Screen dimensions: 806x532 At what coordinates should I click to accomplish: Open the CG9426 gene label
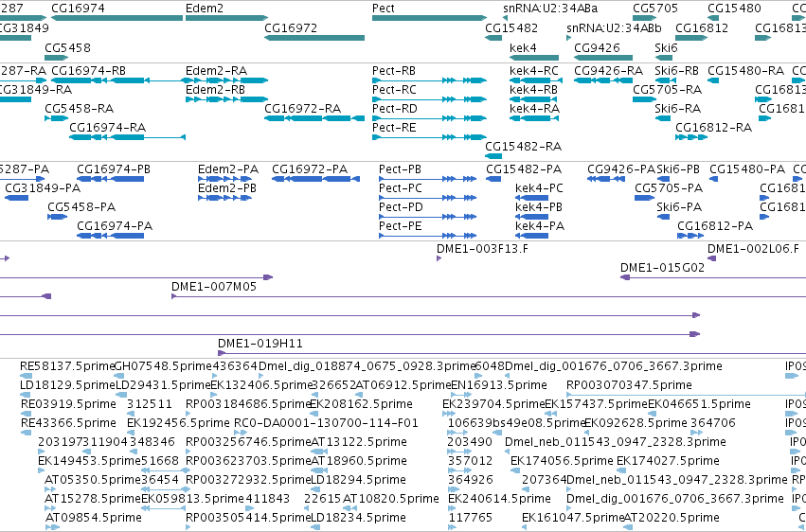(x=598, y=47)
